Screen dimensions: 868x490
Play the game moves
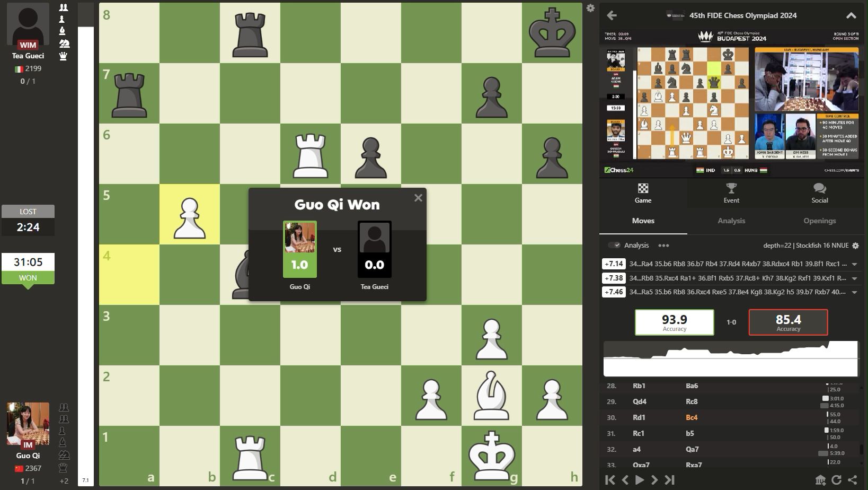[x=640, y=480]
